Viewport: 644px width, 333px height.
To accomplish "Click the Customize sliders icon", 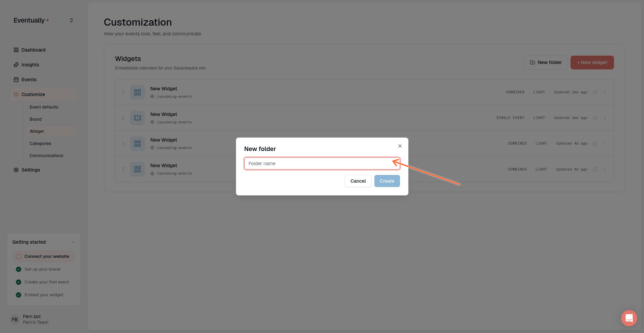I will pos(16,94).
